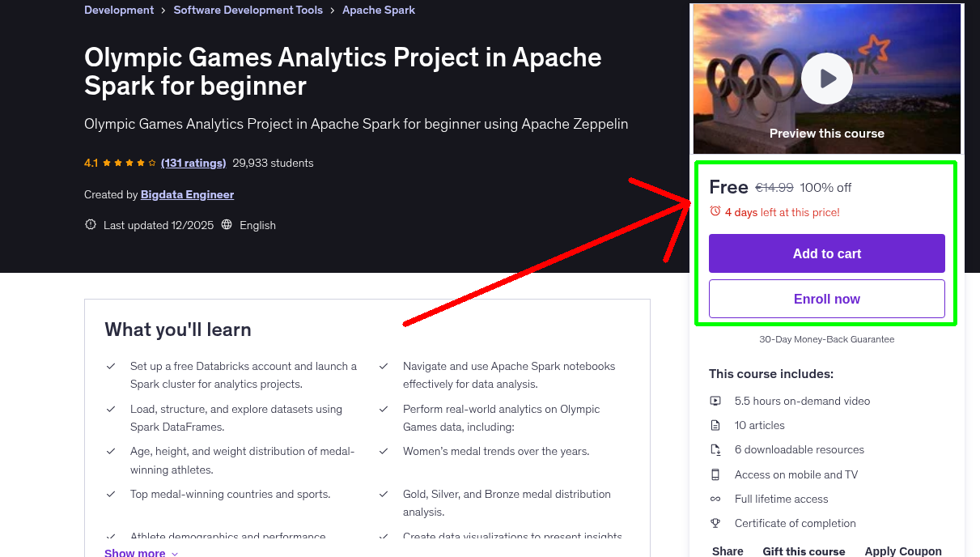980x557 pixels.
Task: Visit the Bigdata Engineer instructor profile
Action: tap(186, 194)
